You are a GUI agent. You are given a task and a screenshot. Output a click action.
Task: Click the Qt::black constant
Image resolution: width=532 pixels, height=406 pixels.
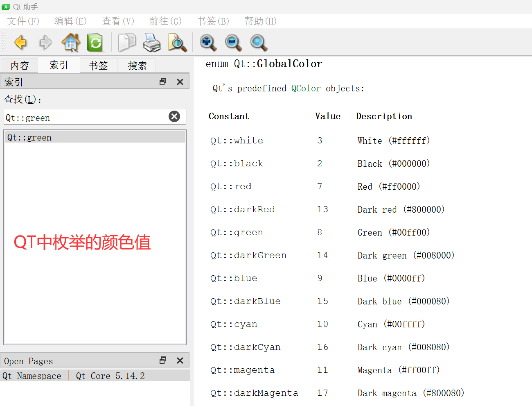coord(237,163)
